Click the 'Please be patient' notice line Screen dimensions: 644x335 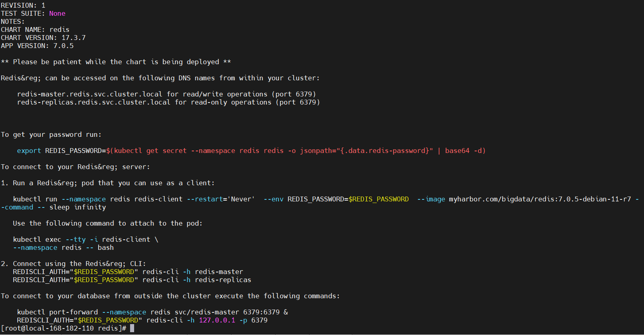pyautogui.click(x=116, y=62)
